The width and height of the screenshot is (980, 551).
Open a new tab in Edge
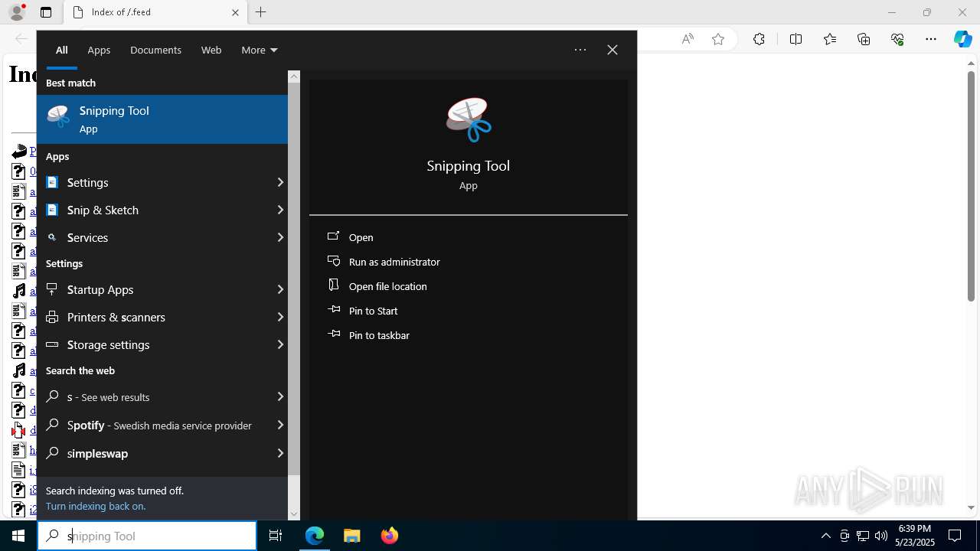pyautogui.click(x=261, y=12)
